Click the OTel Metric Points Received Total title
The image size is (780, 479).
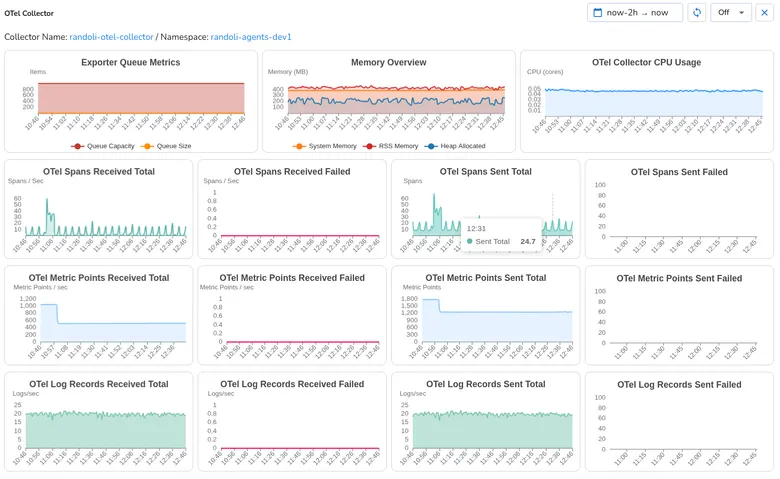click(98, 278)
